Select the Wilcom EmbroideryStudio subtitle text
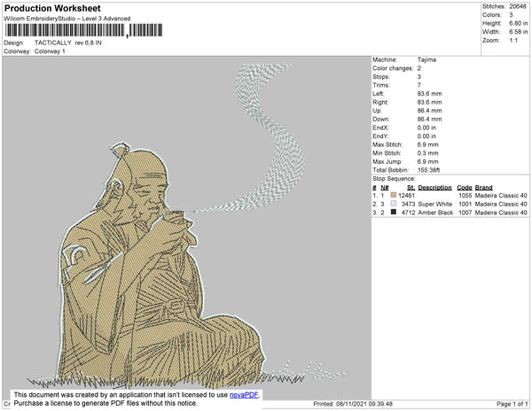This screenshot has height=411, width=532. [x=66, y=19]
